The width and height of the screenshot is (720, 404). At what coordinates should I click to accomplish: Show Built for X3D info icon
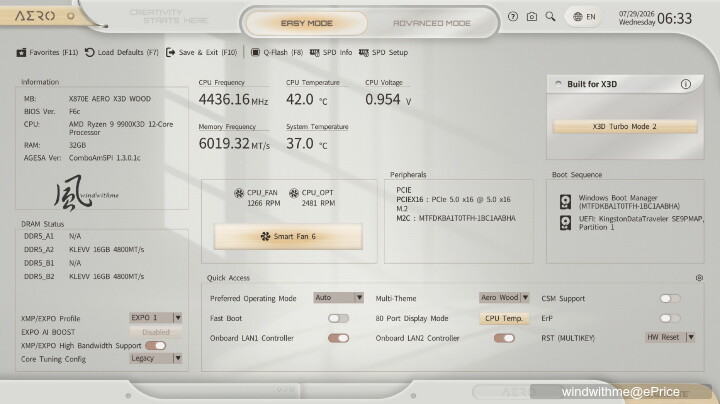tap(686, 84)
